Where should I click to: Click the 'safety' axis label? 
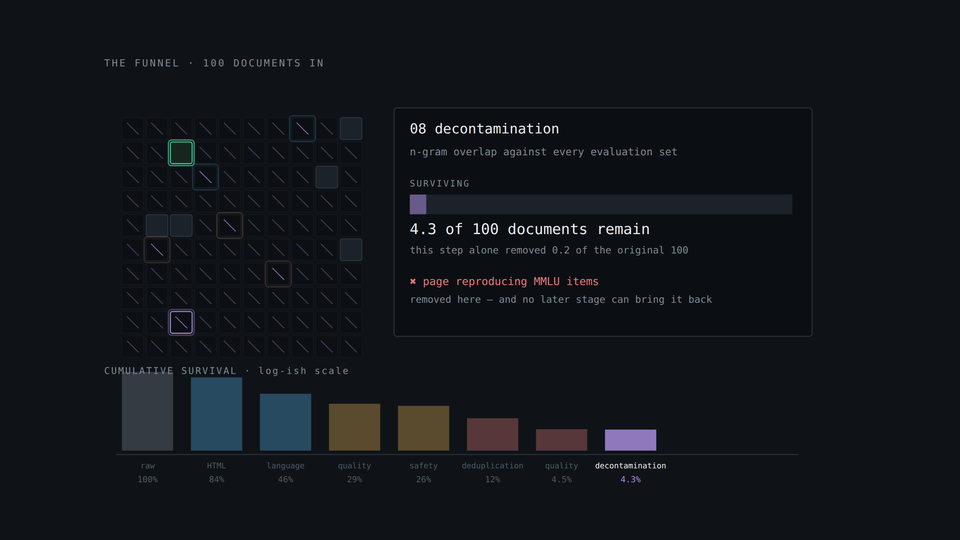(x=424, y=466)
